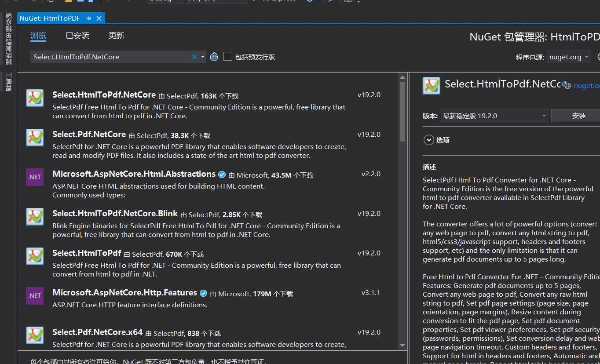600x364 pixels.
Task: Click the verified badge next to Microsoft.AspNetCore.Http.Features
Action: (203, 293)
